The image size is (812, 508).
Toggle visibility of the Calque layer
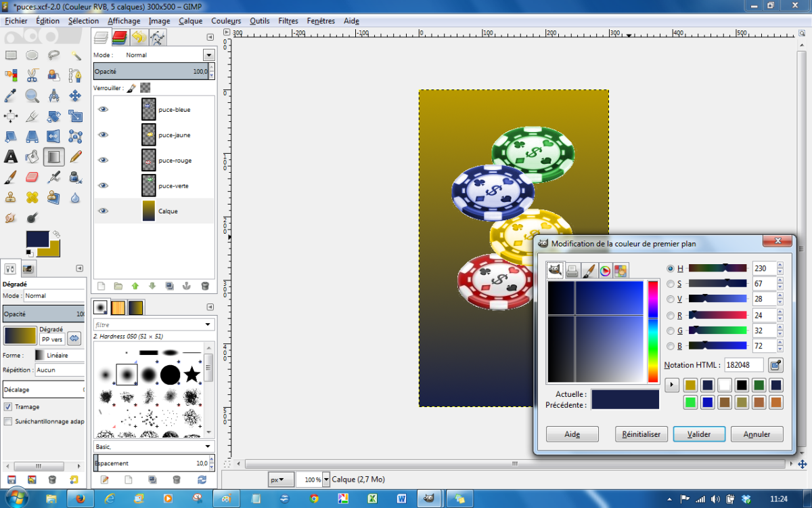(103, 211)
